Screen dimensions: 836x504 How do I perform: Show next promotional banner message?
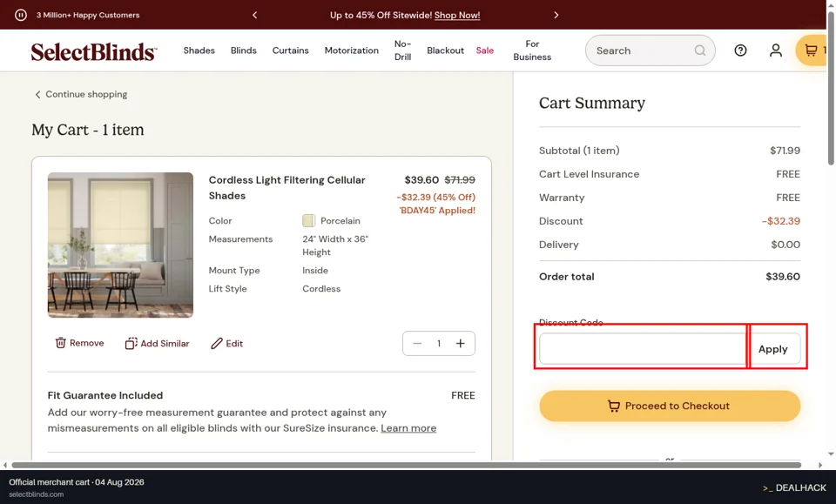tap(556, 15)
